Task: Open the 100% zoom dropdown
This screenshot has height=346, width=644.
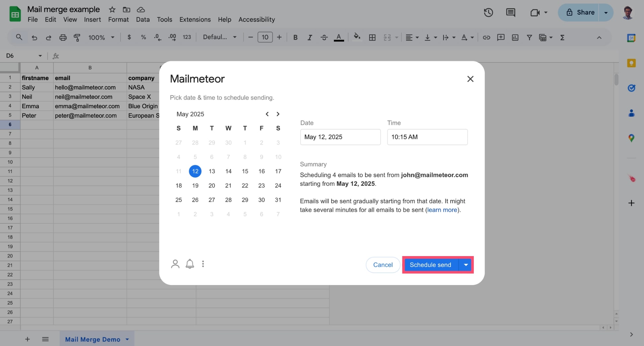Action: [101, 37]
